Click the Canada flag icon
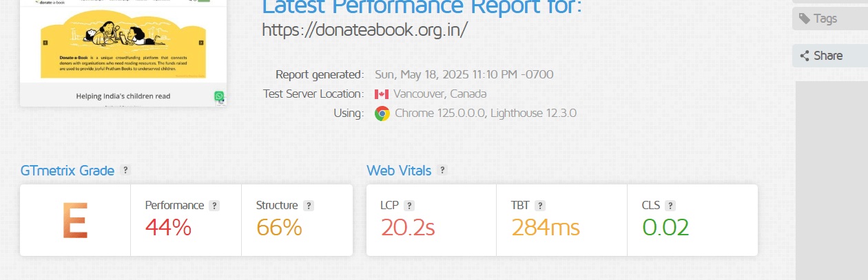Image resolution: width=868 pixels, height=280 pixels. tap(382, 94)
